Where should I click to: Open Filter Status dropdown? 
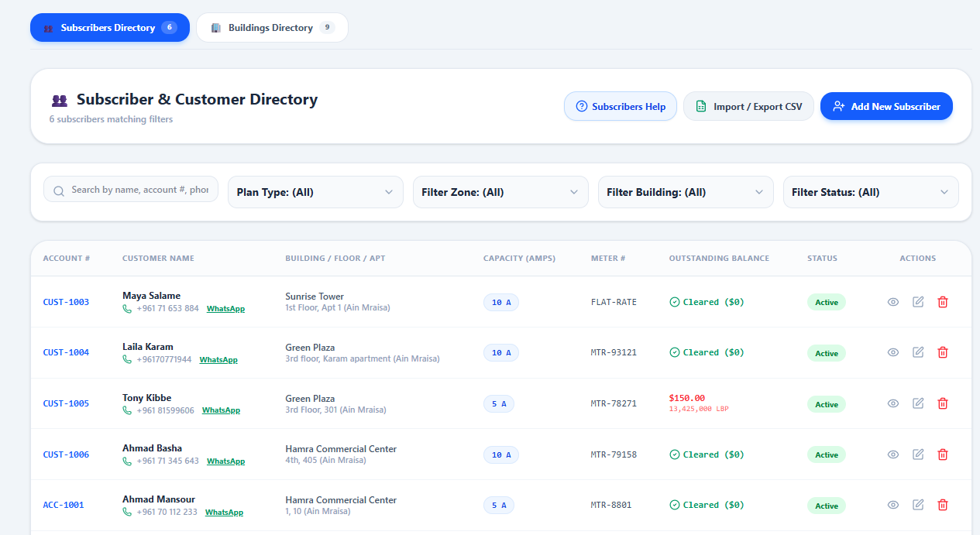(871, 192)
